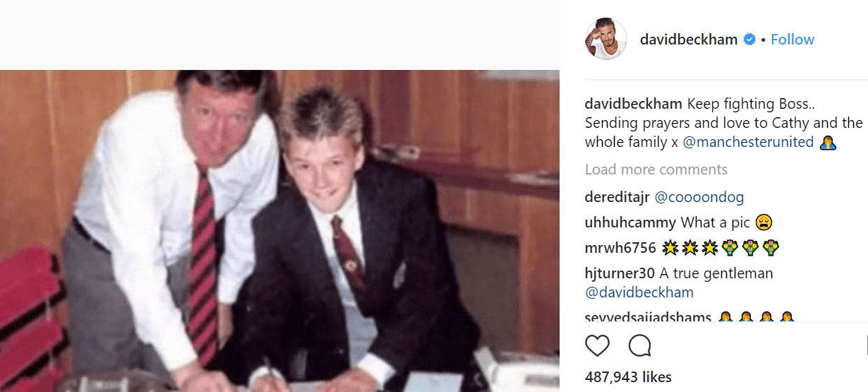This screenshot has width=868, height=392.
Task: Open seyyedsajjadshams's profile
Action: [x=648, y=317]
